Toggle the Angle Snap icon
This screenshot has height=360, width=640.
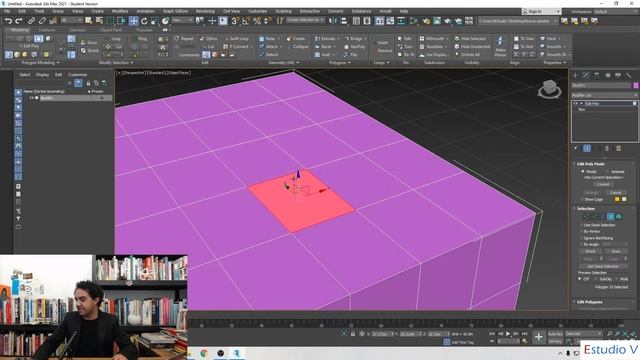(246, 21)
